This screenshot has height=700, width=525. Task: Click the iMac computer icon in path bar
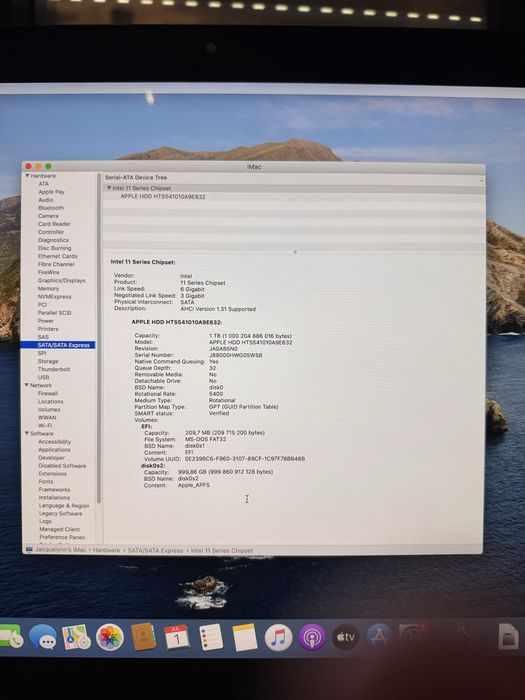pyautogui.click(x=29, y=550)
